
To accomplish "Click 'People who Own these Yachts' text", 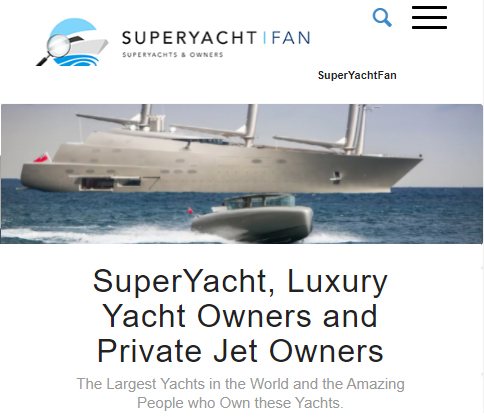I will [240, 403].
